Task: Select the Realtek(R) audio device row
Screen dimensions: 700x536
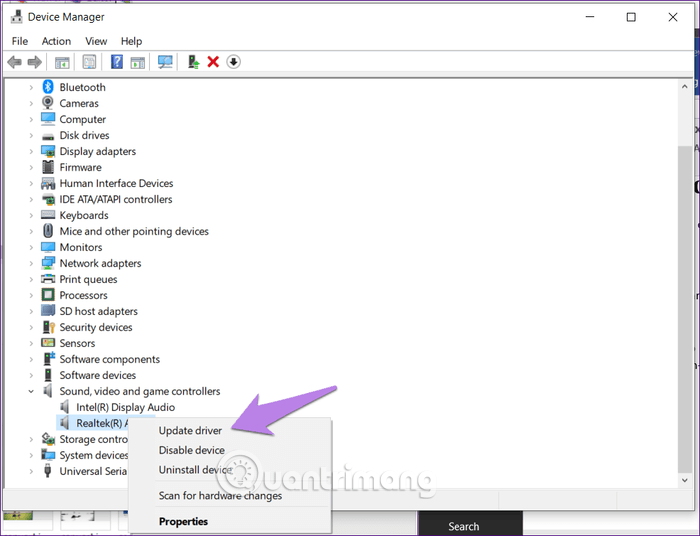Action: point(102,423)
